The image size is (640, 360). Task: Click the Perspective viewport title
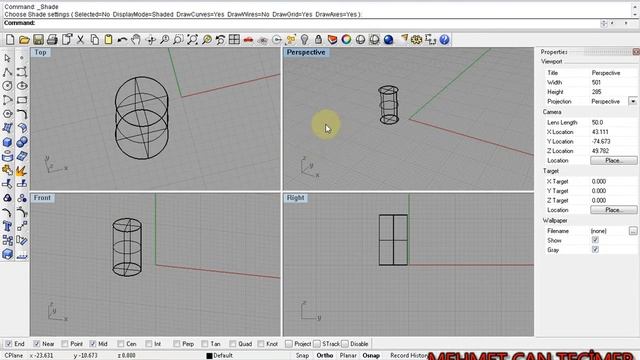306,52
